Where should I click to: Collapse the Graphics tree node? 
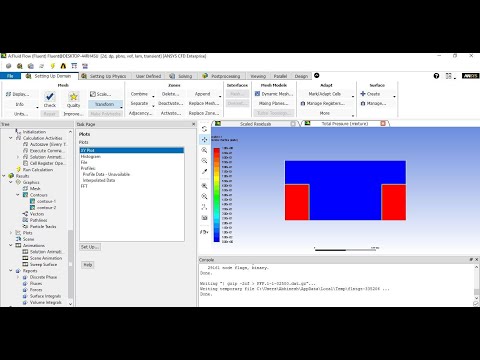11,182
